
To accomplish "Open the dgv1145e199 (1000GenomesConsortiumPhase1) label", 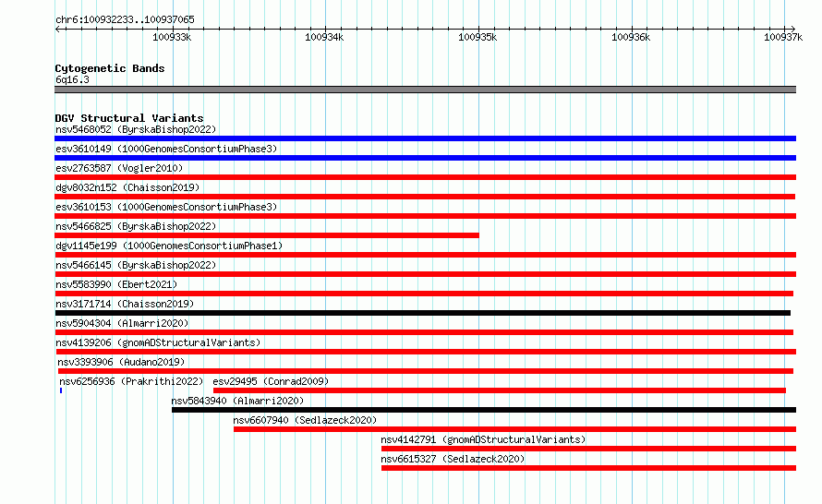I will [169, 246].
